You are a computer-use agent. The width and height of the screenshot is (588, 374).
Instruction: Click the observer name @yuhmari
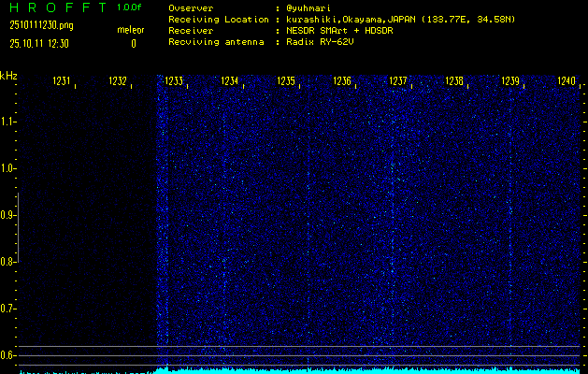(x=308, y=8)
